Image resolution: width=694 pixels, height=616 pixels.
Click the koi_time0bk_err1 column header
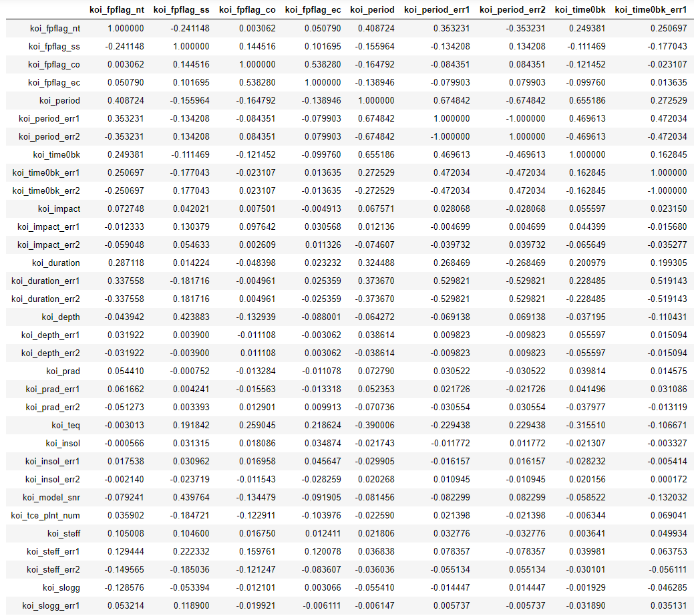651,10
